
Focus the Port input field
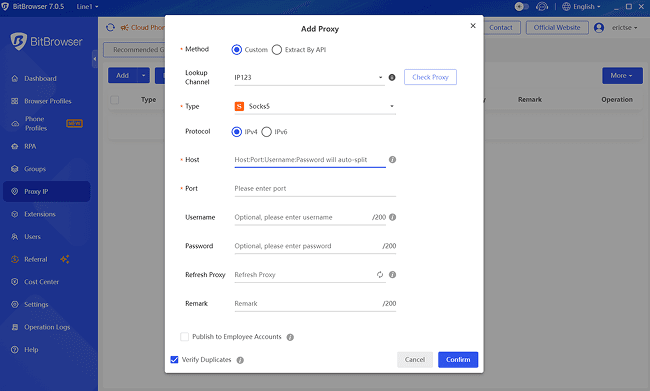point(315,189)
